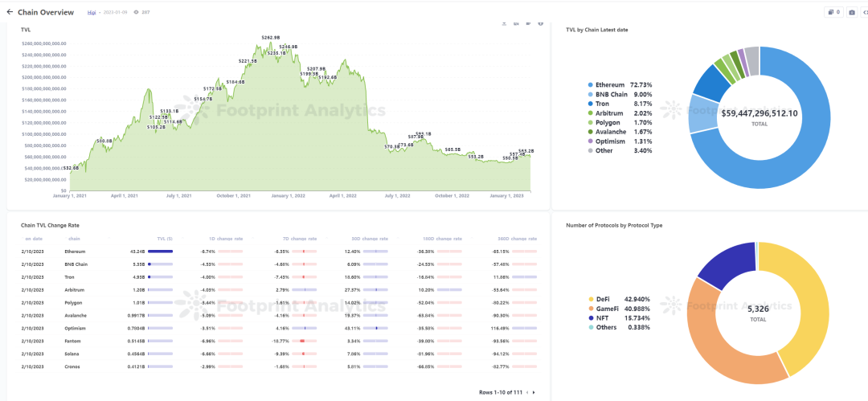Select the Arbitrum chain table cell
Image resolution: width=868 pixels, height=401 pixels.
point(74,289)
